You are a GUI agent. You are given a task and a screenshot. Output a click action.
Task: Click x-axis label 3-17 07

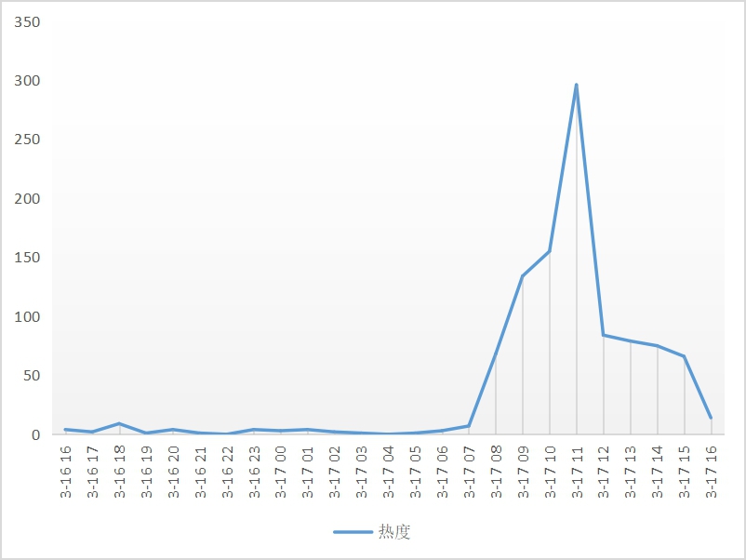pos(469,472)
